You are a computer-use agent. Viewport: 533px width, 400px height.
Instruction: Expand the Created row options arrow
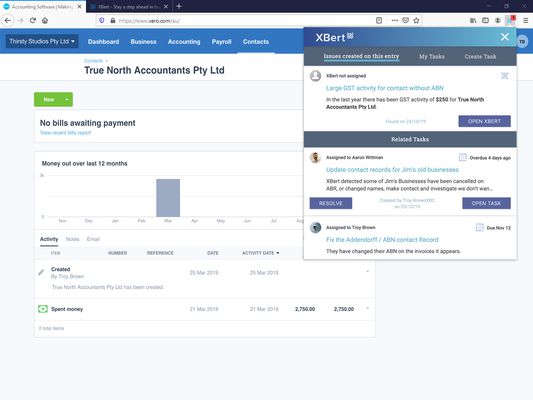point(367,272)
